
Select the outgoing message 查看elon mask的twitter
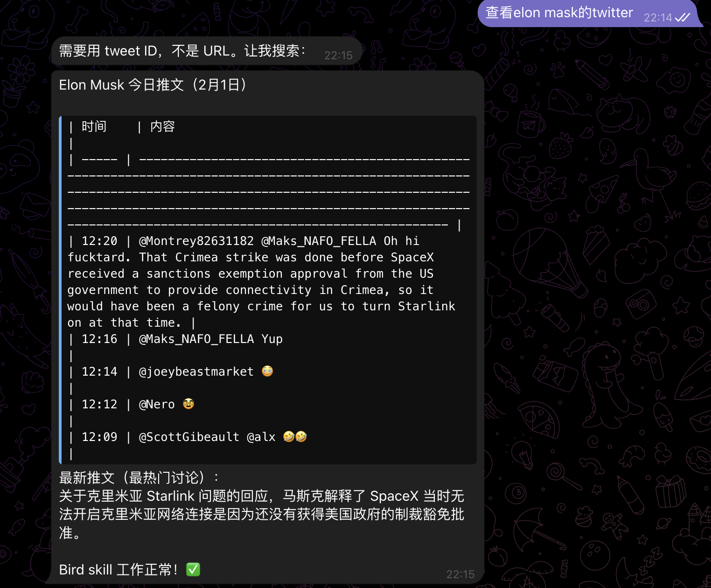(559, 13)
